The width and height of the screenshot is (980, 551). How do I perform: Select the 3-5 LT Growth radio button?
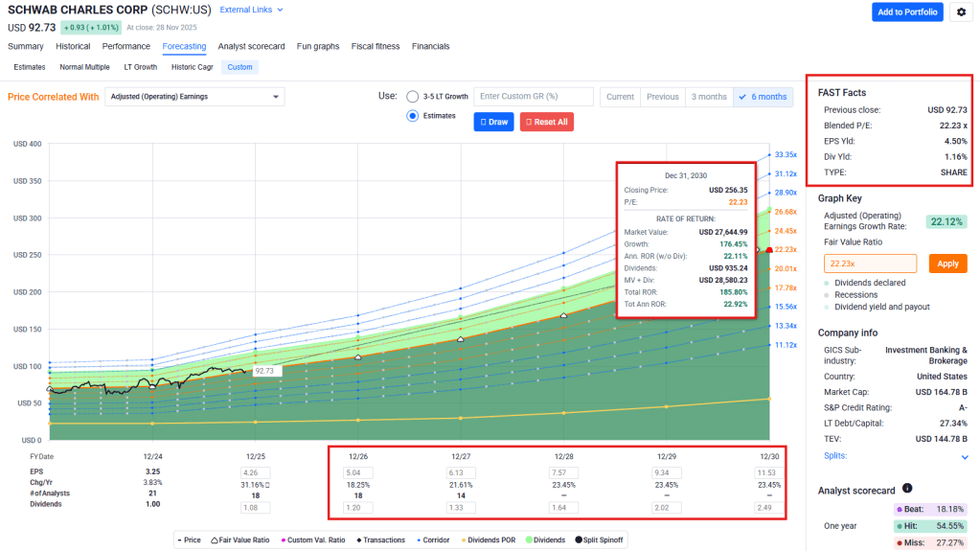point(413,97)
